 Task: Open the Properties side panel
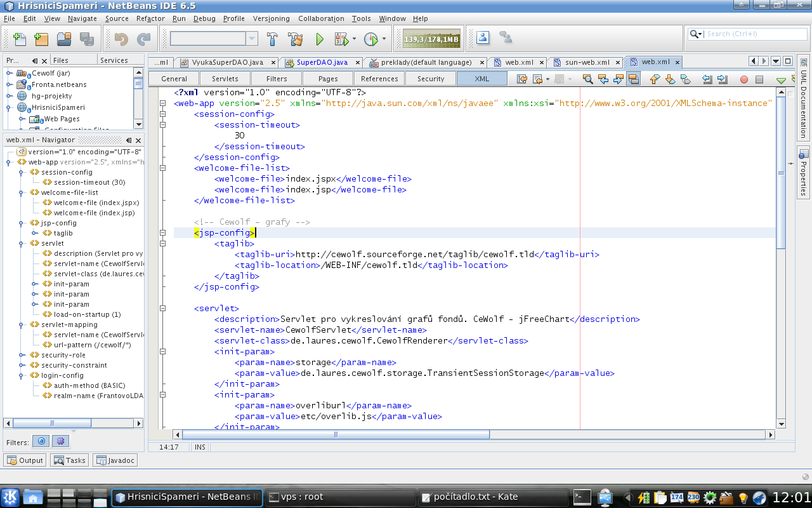point(803,173)
